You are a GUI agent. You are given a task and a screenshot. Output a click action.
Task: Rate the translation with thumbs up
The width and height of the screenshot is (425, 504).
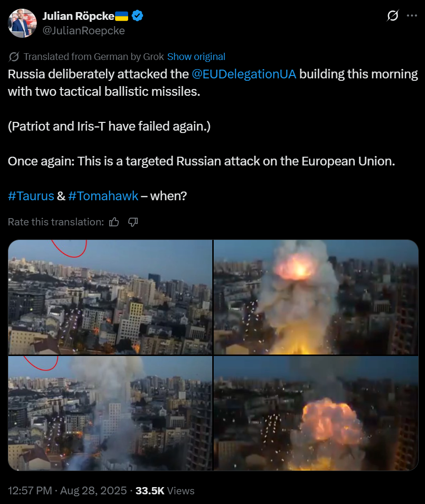[114, 222]
